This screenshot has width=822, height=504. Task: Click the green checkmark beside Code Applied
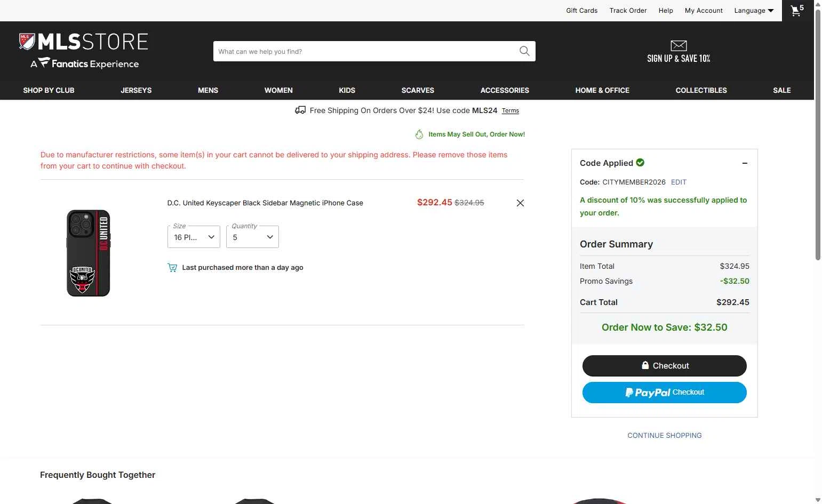pos(640,163)
